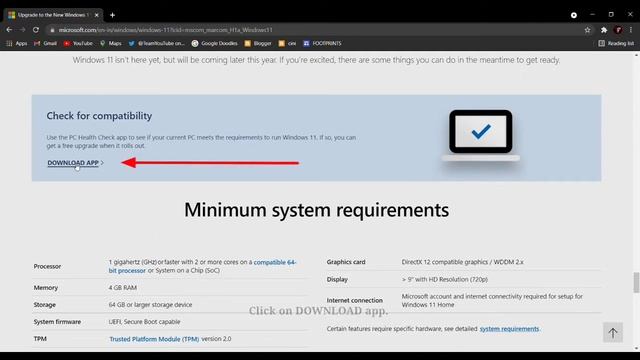Click the System firmware row label
This screenshot has height=360, width=640.
tap(57, 322)
